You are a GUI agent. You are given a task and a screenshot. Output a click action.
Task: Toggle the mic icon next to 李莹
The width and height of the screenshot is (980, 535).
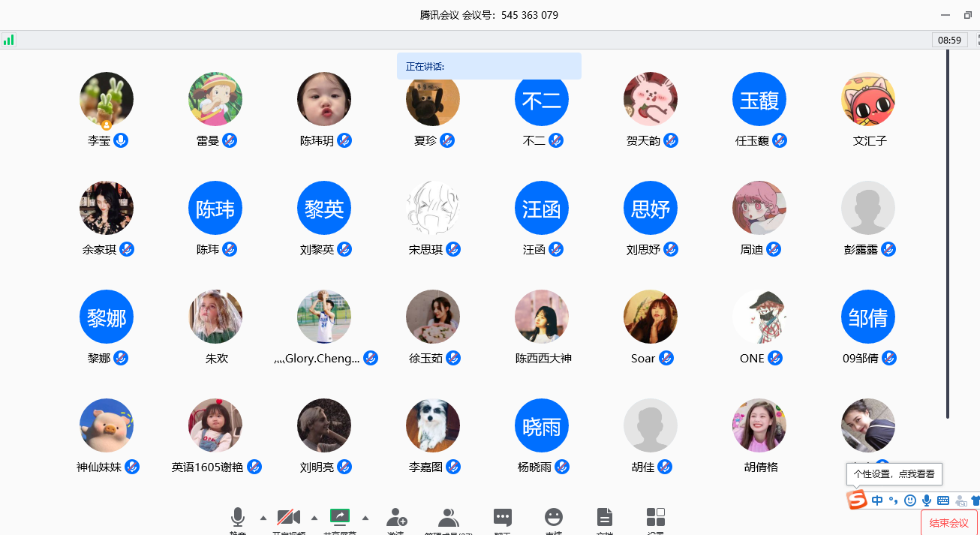(121, 140)
